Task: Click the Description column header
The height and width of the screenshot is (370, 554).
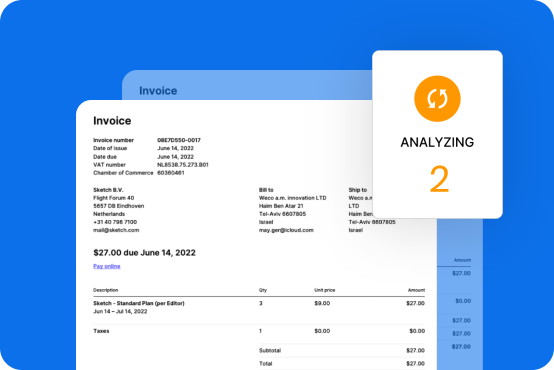Action: click(106, 290)
